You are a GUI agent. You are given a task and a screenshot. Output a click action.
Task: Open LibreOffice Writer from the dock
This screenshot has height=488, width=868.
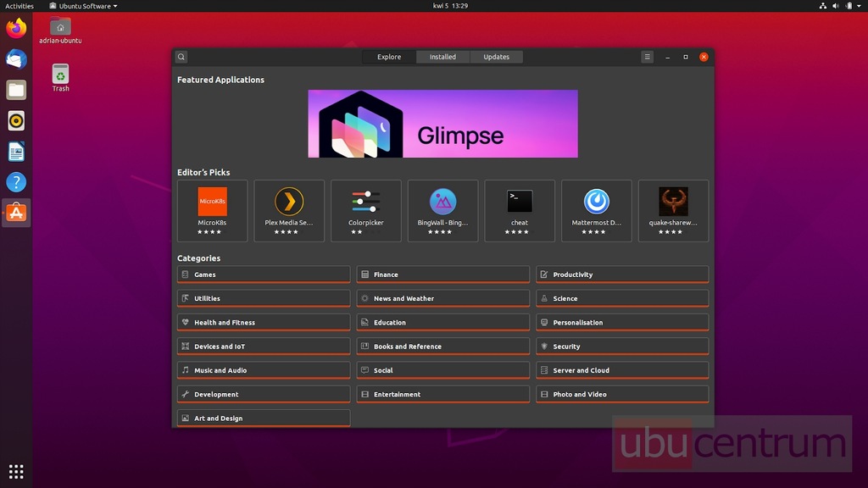pyautogui.click(x=16, y=152)
